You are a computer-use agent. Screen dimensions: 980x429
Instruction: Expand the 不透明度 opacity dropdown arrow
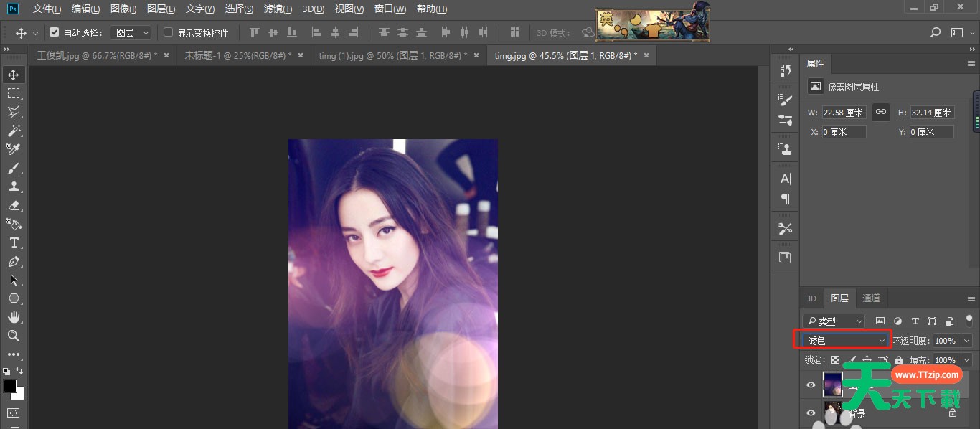pyautogui.click(x=966, y=341)
